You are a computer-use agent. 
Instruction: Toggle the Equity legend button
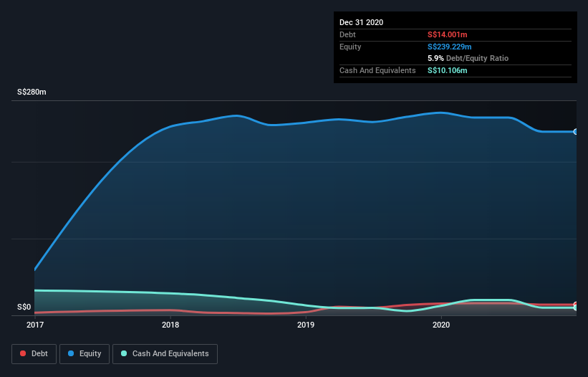pos(85,354)
